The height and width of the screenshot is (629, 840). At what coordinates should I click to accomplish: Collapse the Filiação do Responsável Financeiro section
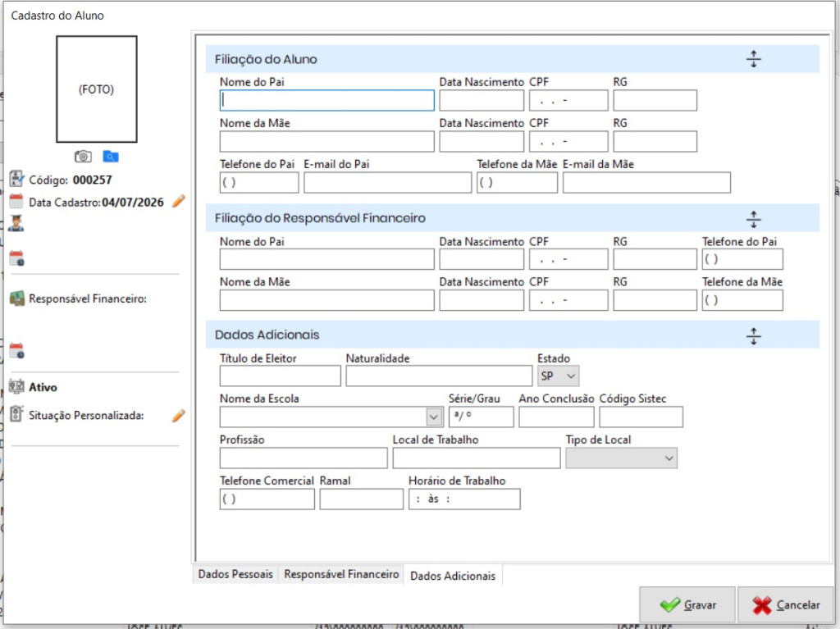[x=753, y=219]
